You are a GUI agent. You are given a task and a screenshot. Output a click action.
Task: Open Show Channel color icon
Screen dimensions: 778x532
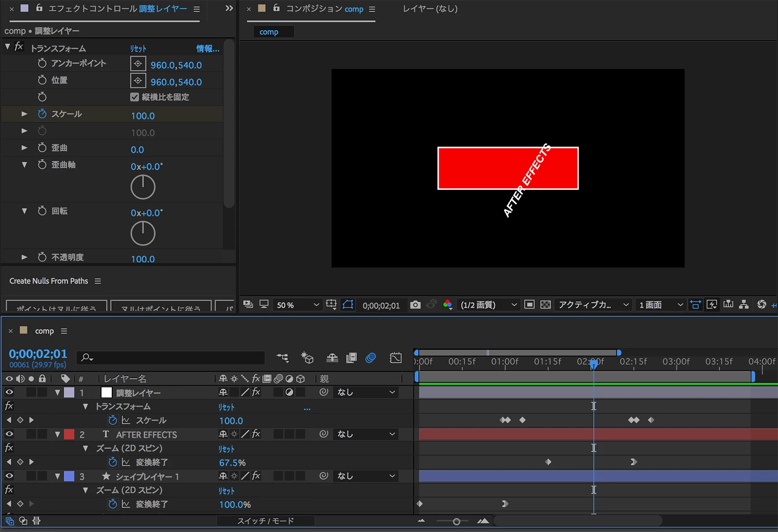(x=448, y=305)
